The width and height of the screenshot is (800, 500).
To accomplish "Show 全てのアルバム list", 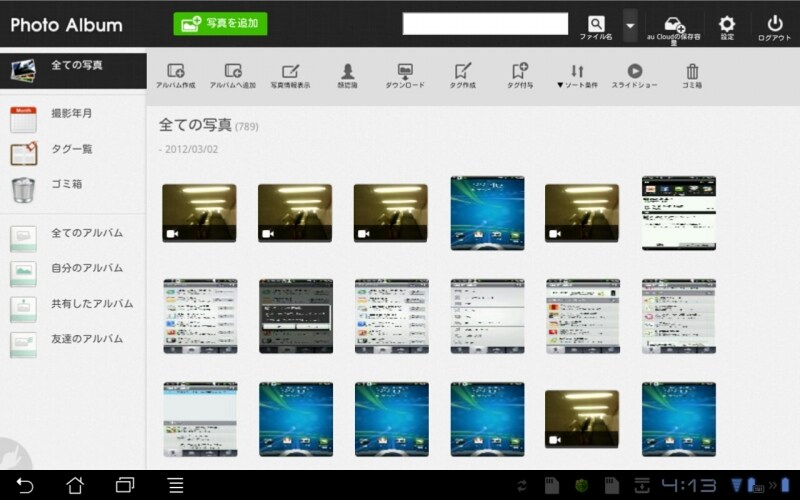I will tap(73, 238).
